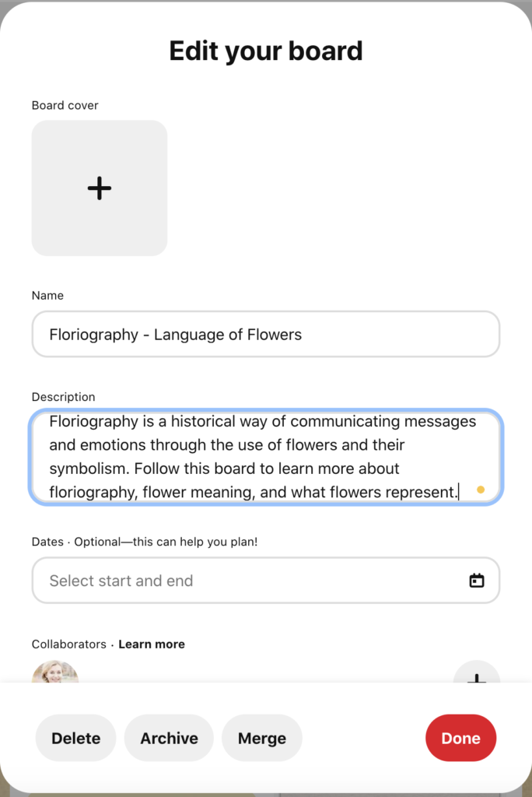Click the 'Edit your board' heading

(x=266, y=51)
